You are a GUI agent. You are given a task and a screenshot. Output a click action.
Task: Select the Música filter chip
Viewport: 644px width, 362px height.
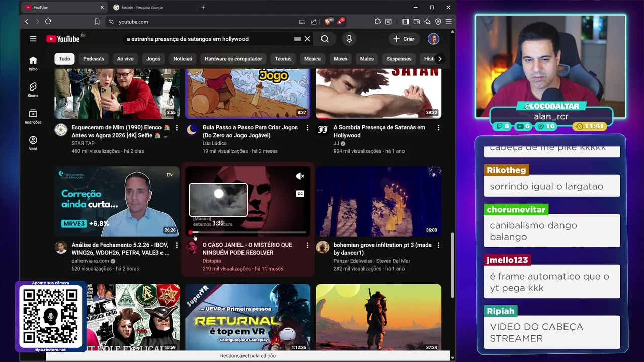pos(312,59)
